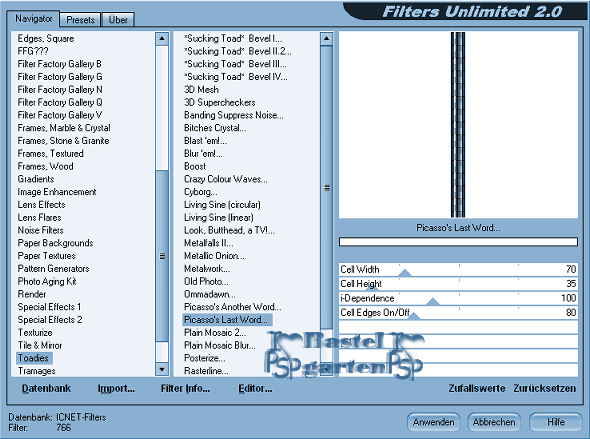
Task: Switch to the Presets tab
Action: pyautogui.click(x=80, y=20)
